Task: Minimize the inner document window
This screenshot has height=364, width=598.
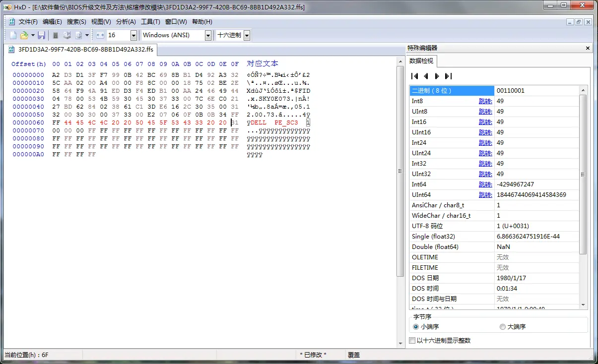Action: click(570, 22)
